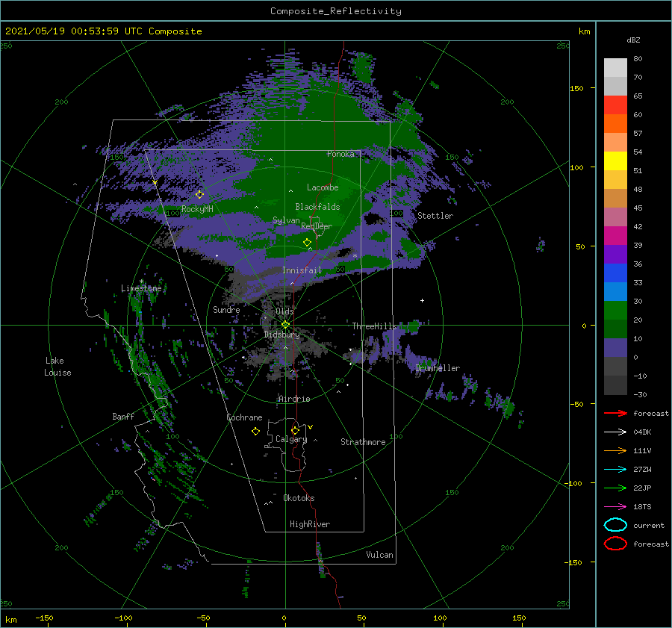
Task: Click the RedDeer city label
Action: point(317,226)
